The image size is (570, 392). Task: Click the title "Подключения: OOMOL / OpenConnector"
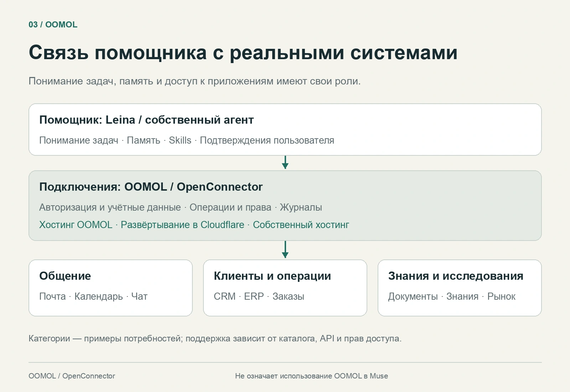pyautogui.click(x=151, y=187)
